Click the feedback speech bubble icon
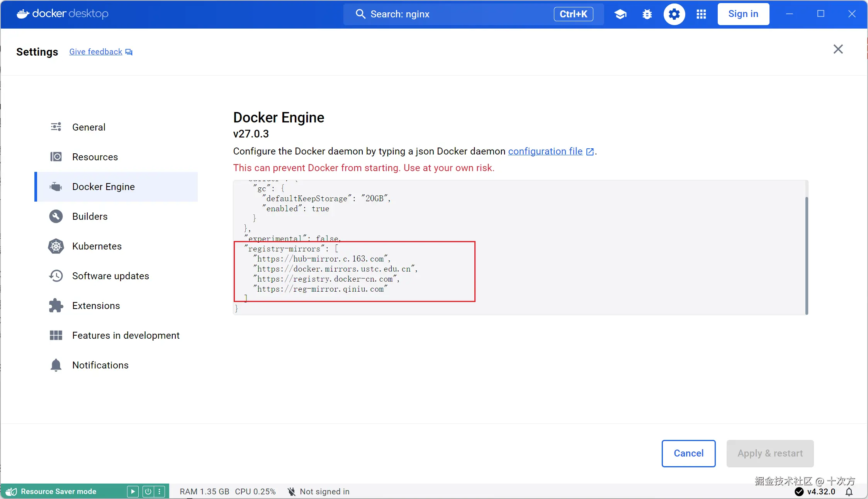The image size is (868, 499). coord(129,52)
